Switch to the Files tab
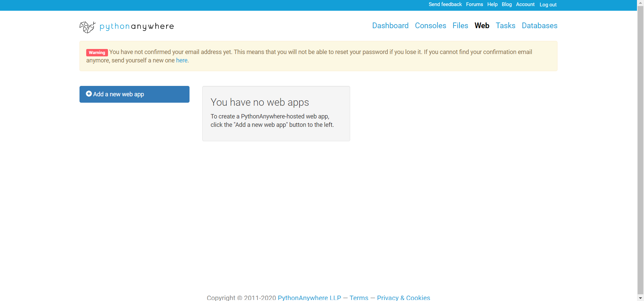Image resolution: width=644 pixels, height=301 pixels. 460,26
